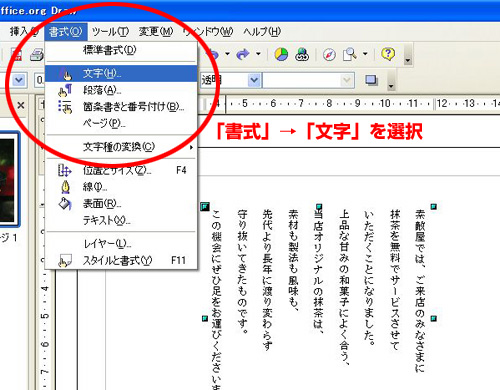The height and width of the screenshot is (390, 500).
Task: Click the help question mark icon
Action: pyautogui.click(x=388, y=54)
